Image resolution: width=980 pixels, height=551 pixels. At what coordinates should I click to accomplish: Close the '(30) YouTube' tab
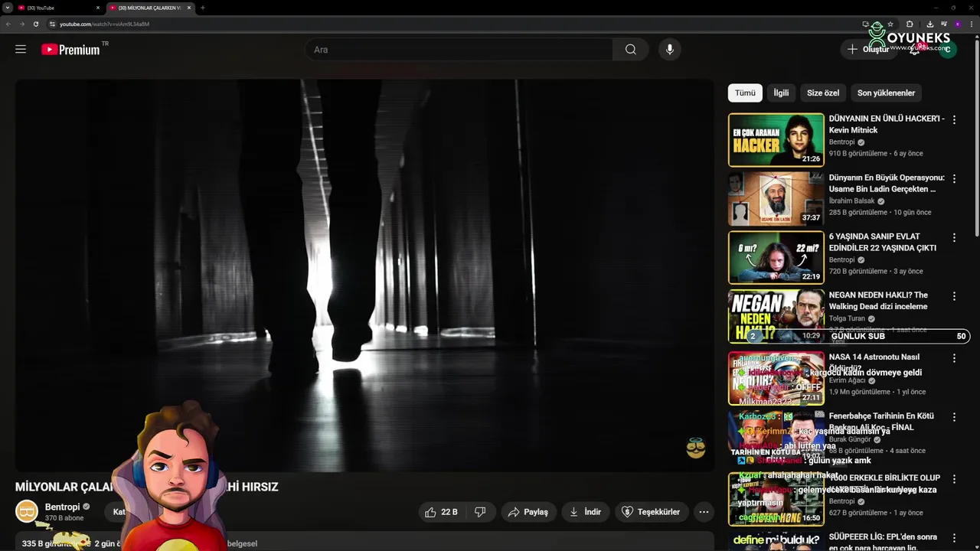point(98,8)
